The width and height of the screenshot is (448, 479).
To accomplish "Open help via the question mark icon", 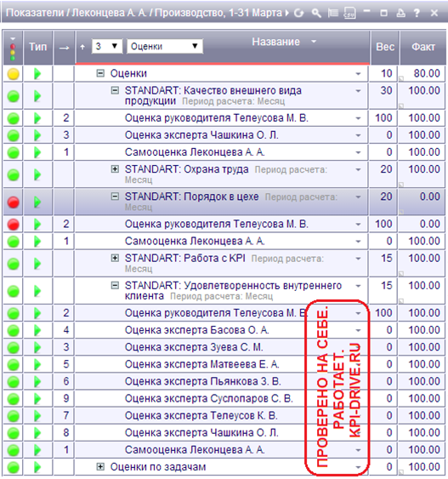I will pos(417,13).
